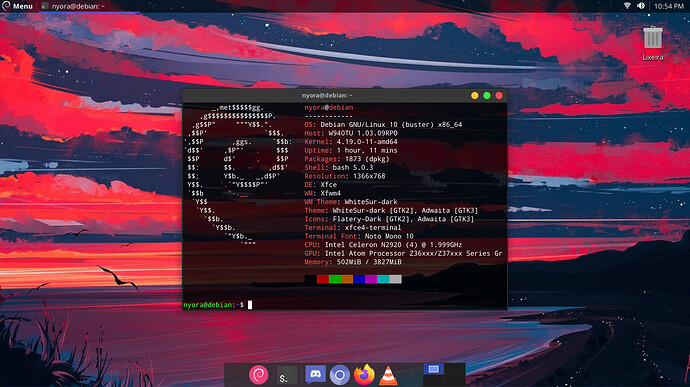Image resolution: width=690 pixels, height=387 pixels.
Task: Click the magenta color block in neofetch palette
Action: (371, 279)
